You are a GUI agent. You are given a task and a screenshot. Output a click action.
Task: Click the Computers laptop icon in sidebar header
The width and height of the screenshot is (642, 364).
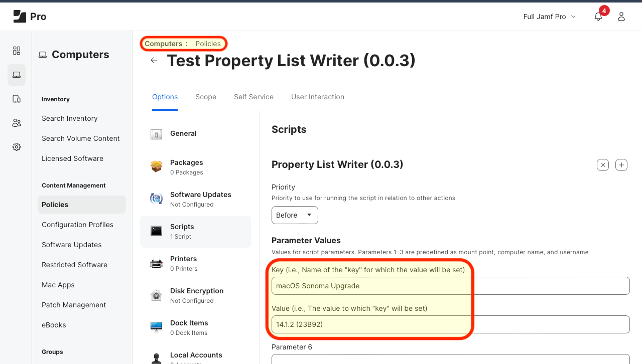(x=43, y=55)
